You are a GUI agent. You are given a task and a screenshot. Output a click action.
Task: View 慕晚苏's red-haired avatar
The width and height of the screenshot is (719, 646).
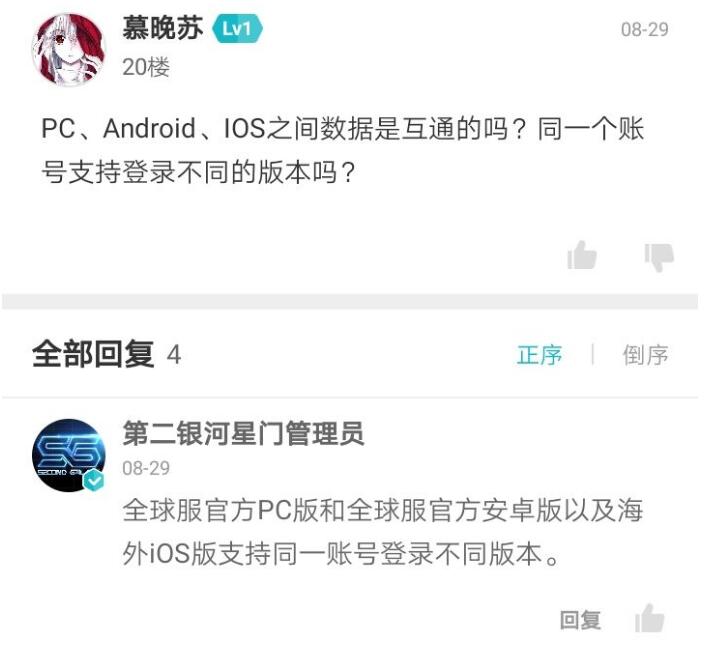point(68,50)
